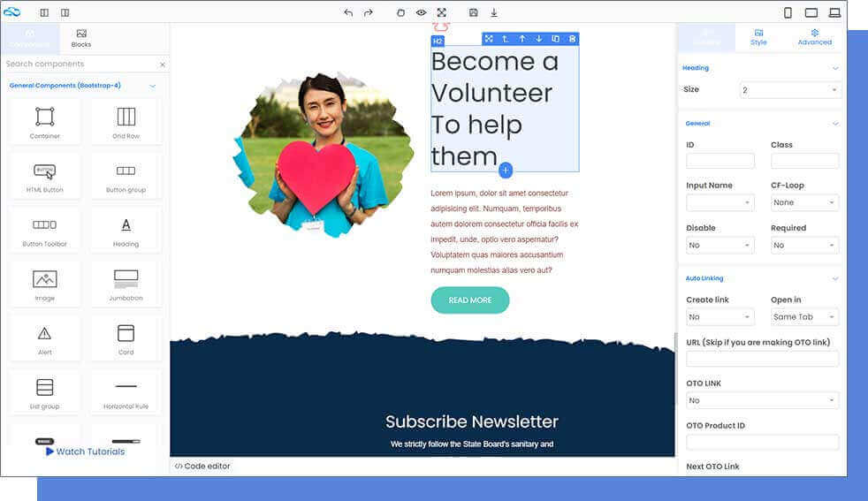868x501 pixels.
Task: Open the Style tab
Action: pyautogui.click(x=758, y=38)
